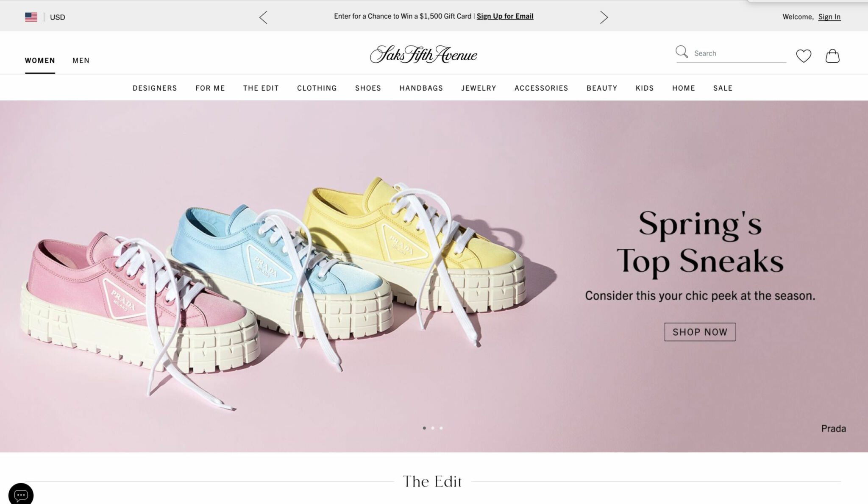Select the second carousel dot indicator
Viewport: 868px width, 504px height.
[x=433, y=428]
